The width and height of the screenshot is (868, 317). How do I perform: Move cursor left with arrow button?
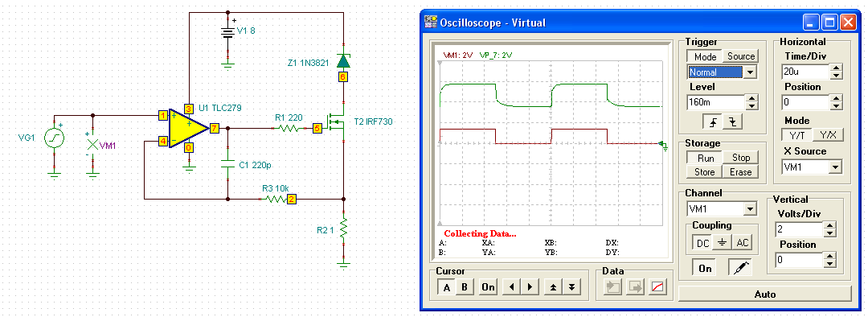coord(511,287)
